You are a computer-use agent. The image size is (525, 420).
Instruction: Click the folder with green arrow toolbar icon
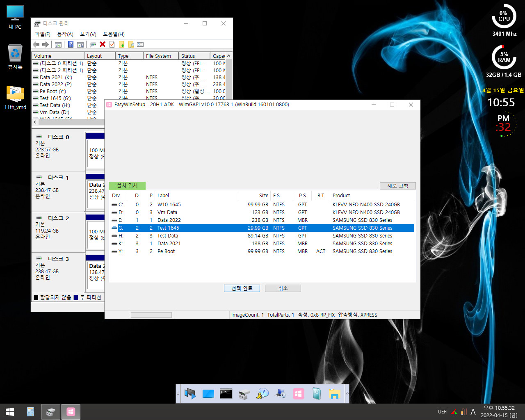tap(121, 44)
